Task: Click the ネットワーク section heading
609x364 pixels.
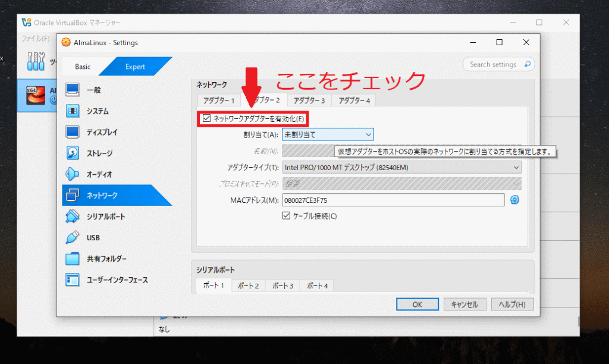Action: pos(211,84)
